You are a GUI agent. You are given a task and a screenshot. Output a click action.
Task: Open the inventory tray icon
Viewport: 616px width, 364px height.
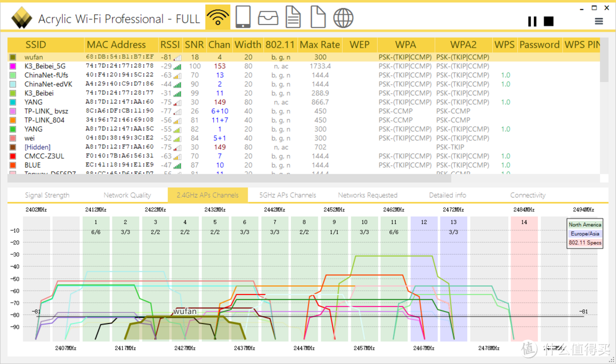pyautogui.click(x=268, y=18)
